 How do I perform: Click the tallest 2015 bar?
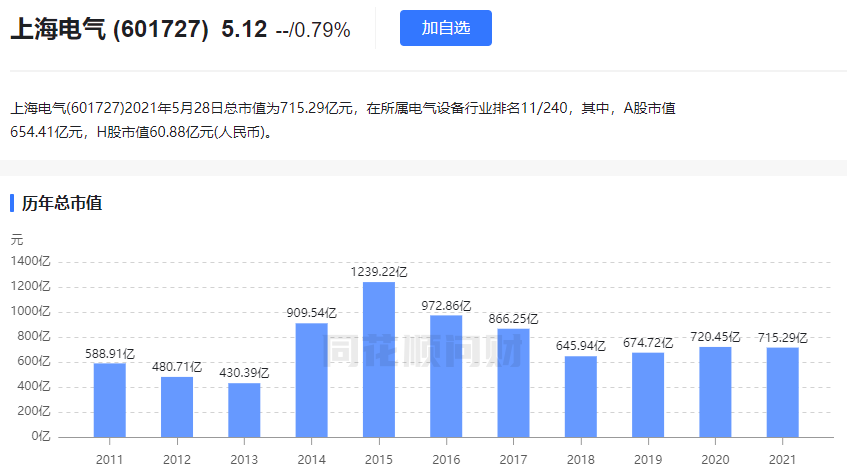click(x=379, y=359)
